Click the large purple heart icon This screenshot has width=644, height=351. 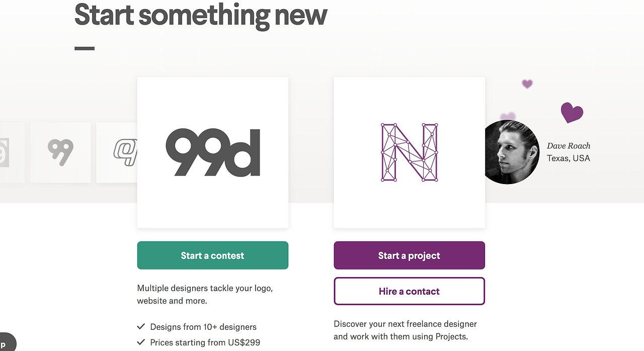[x=572, y=113]
